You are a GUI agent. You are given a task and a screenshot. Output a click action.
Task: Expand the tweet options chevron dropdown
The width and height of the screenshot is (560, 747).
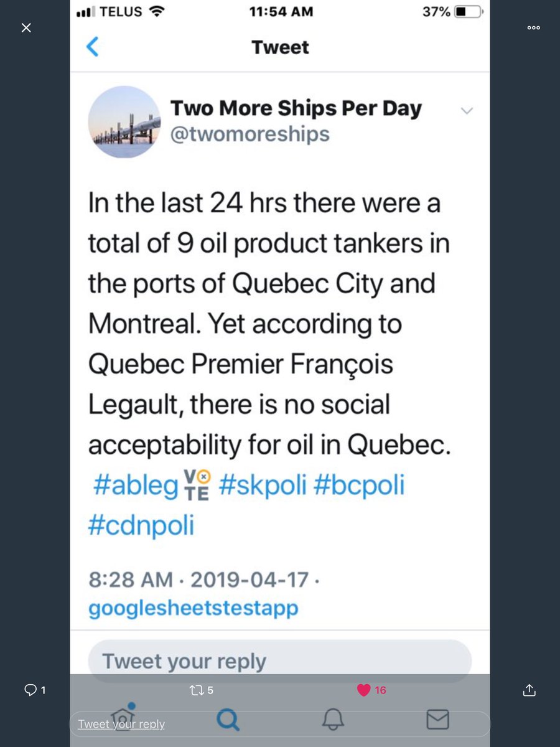pos(466,111)
